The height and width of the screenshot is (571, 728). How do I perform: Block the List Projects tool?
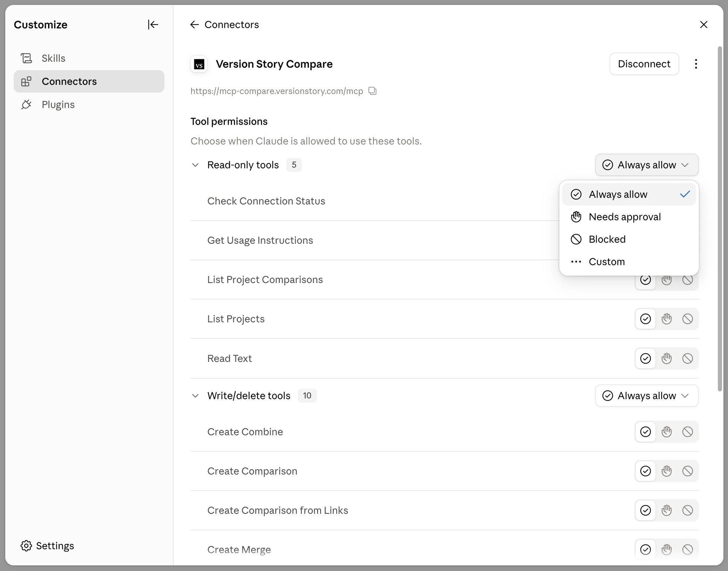tap(688, 319)
